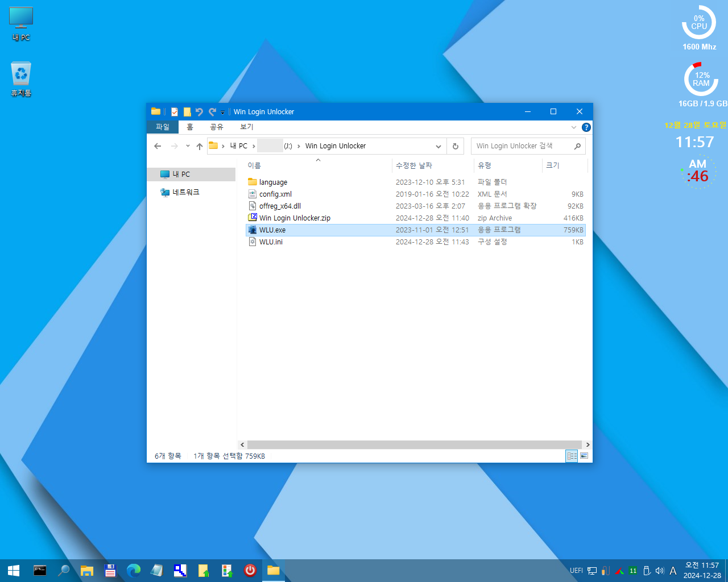Sort by the 유형 column header
The height and width of the screenshot is (582, 728).
tap(508, 165)
